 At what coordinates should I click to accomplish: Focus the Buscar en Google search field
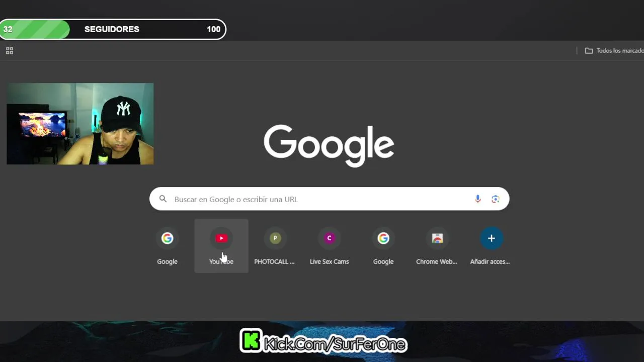pos(329,199)
